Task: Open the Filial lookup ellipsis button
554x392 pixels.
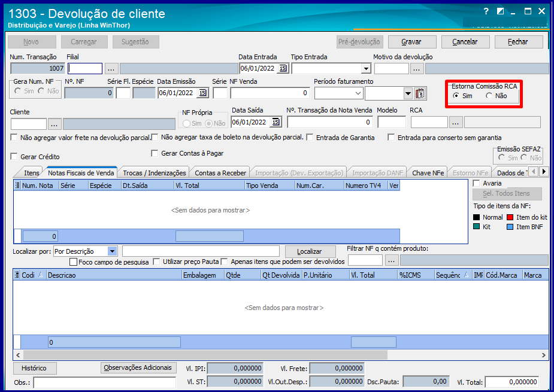Action: click(111, 68)
